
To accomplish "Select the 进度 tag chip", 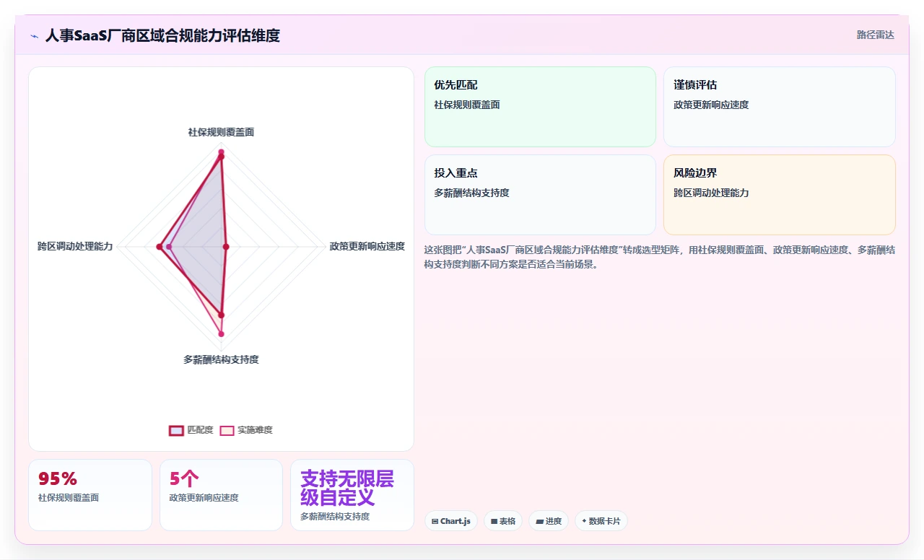I will tap(549, 521).
